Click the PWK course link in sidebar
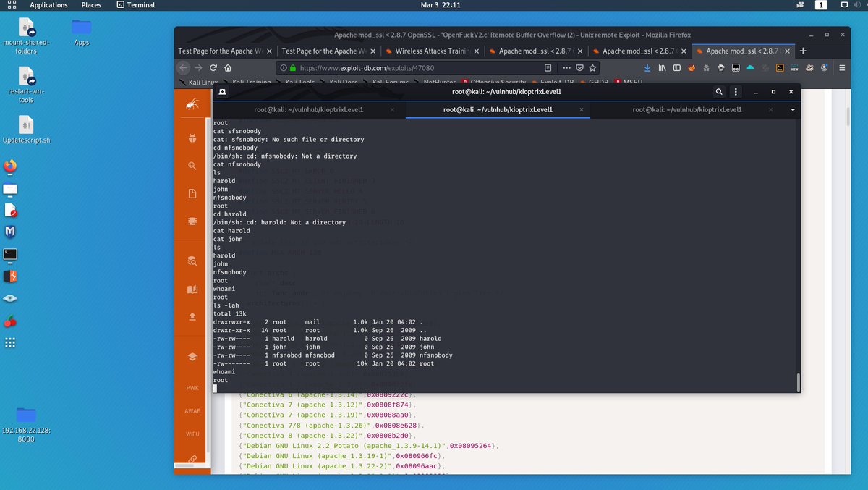Image resolution: width=868 pixels, height=490 pixels. (192, 388)
